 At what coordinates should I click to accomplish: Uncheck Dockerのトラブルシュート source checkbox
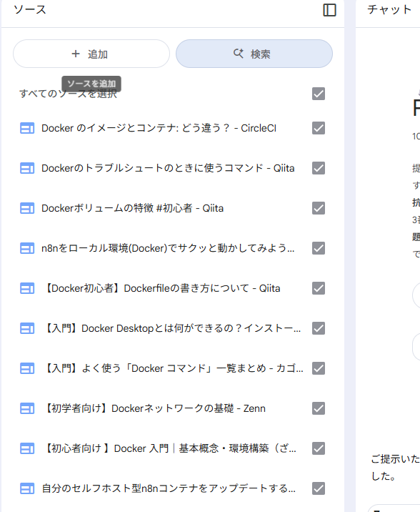tap(319, 168)
